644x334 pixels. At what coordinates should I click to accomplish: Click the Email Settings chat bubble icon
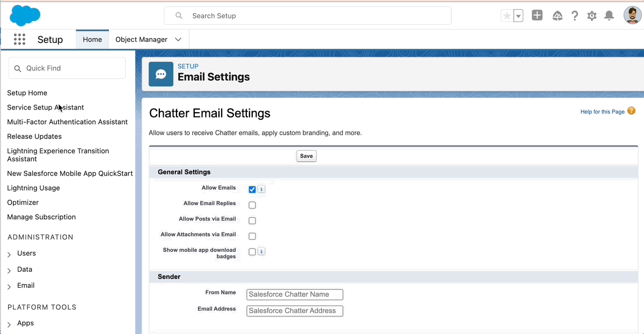tap(161, 74)
